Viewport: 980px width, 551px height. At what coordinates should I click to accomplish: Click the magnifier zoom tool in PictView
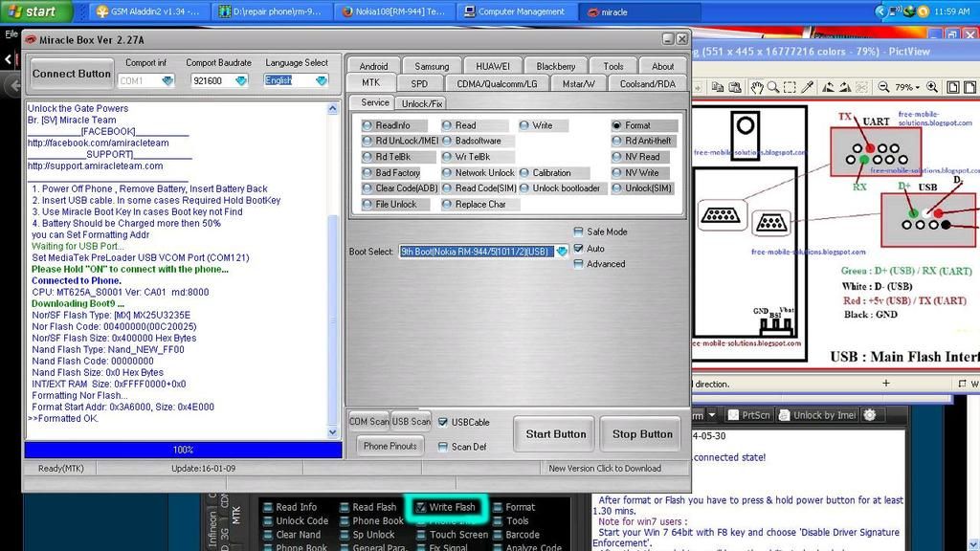(x=774, y=87)
